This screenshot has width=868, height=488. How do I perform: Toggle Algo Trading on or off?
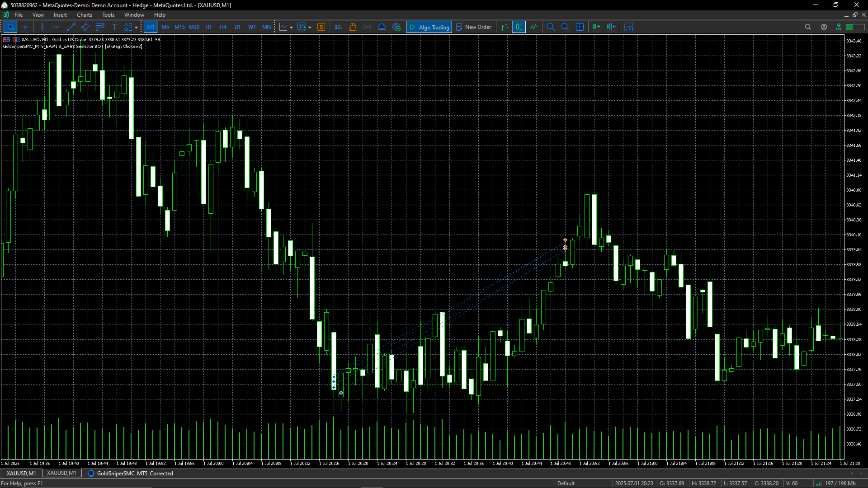(429, 27)
